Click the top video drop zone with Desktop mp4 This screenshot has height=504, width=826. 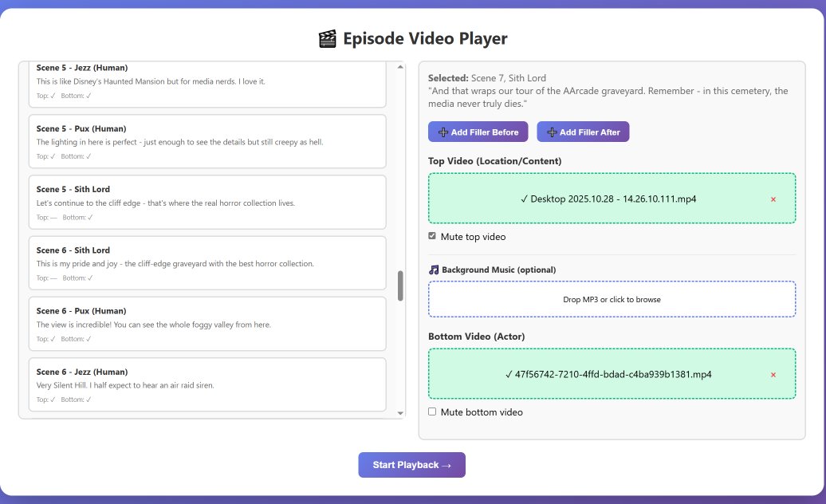(x=612, y=199)
